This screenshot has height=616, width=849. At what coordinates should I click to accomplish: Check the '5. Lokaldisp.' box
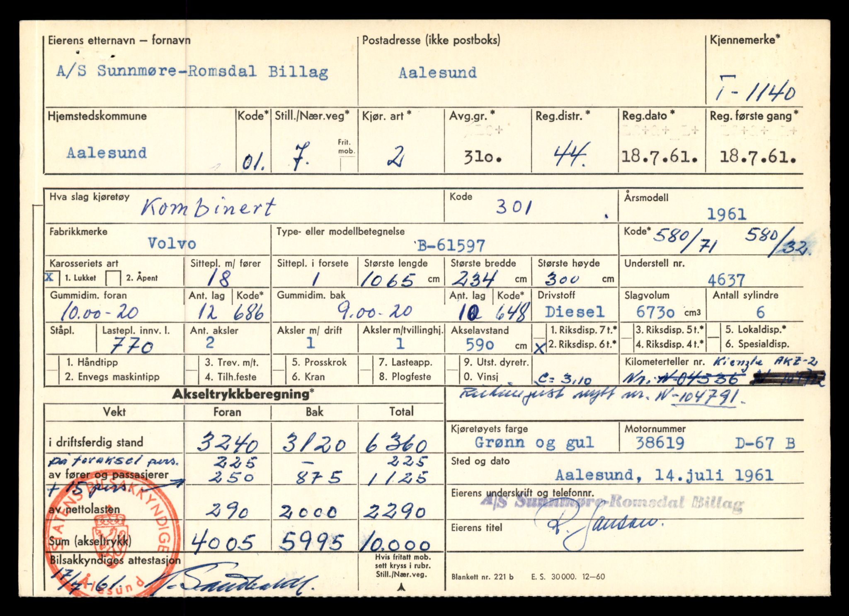pyautogui.click(x=713, y=330)
